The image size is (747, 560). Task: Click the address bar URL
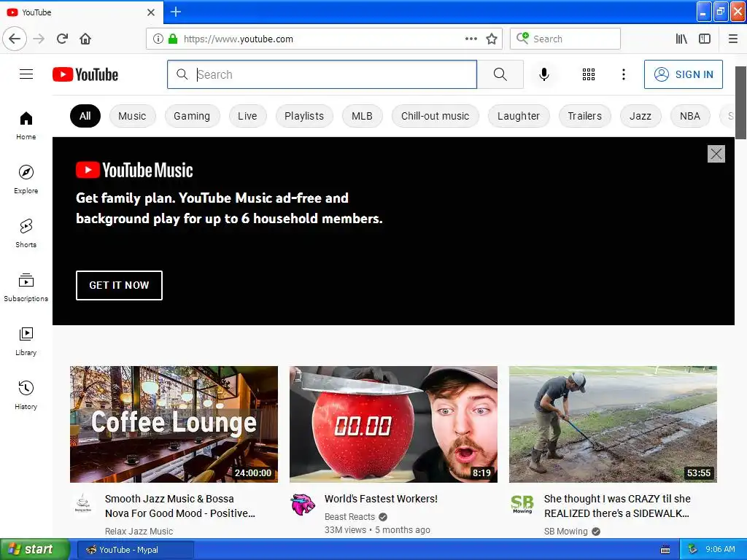(239, 39)
